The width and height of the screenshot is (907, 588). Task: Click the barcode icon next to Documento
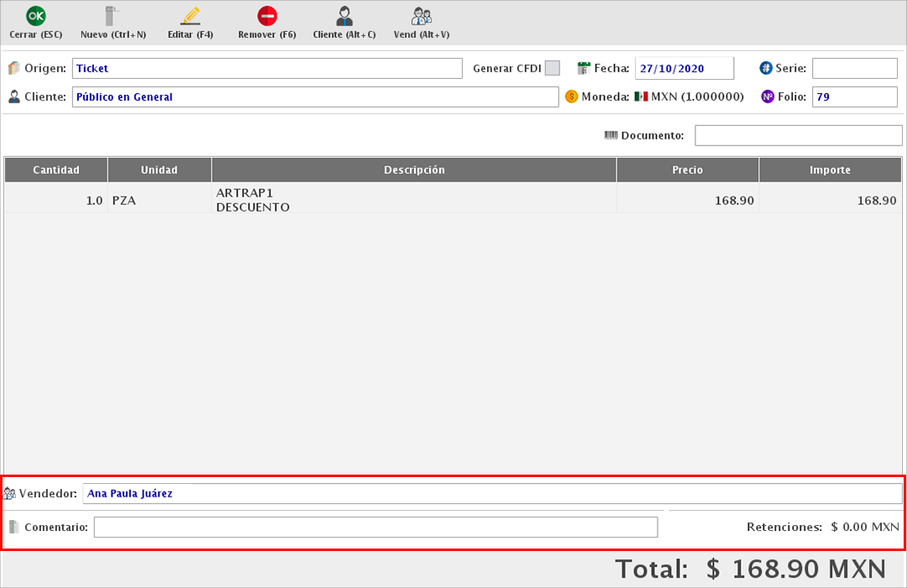[611, 135]
